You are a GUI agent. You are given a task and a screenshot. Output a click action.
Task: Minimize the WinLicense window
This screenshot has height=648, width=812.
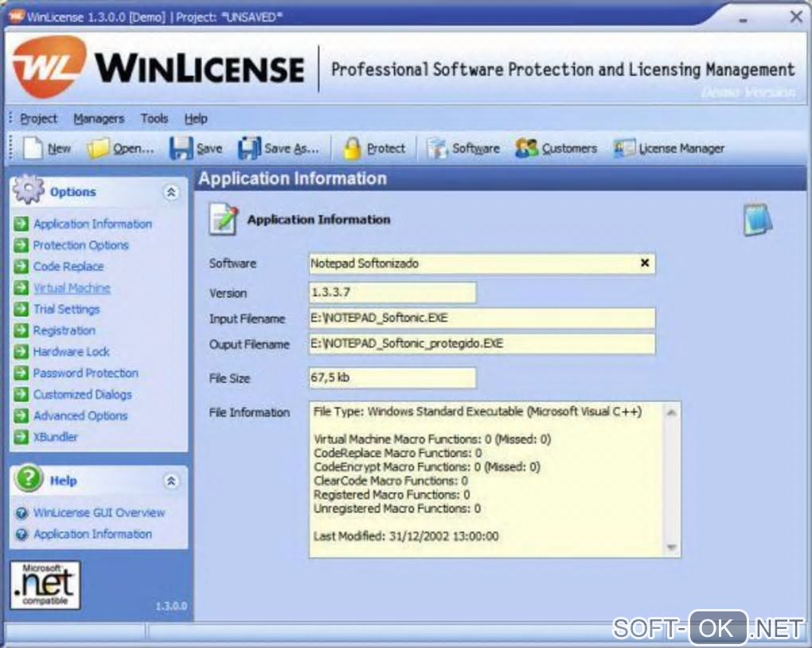(743, 18)
